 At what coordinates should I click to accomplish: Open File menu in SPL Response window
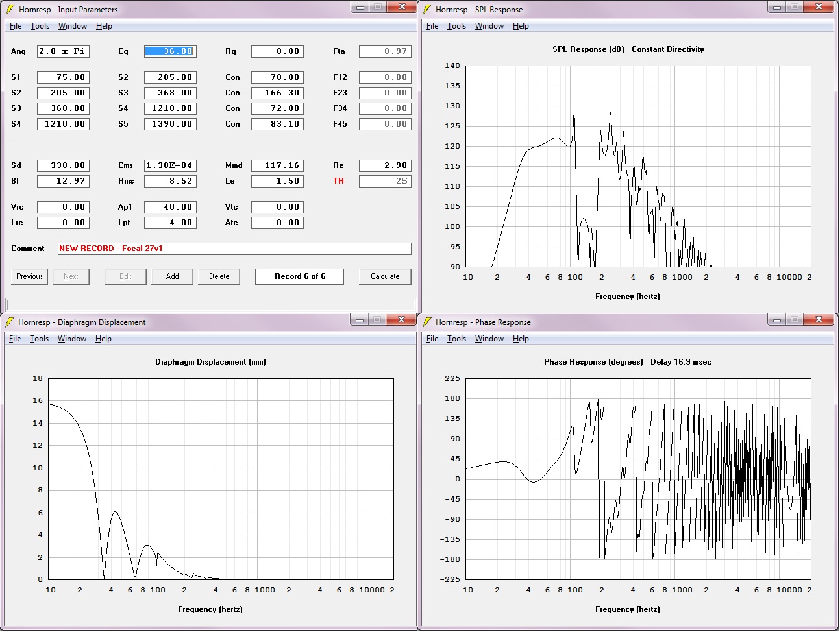pos(432,26)
